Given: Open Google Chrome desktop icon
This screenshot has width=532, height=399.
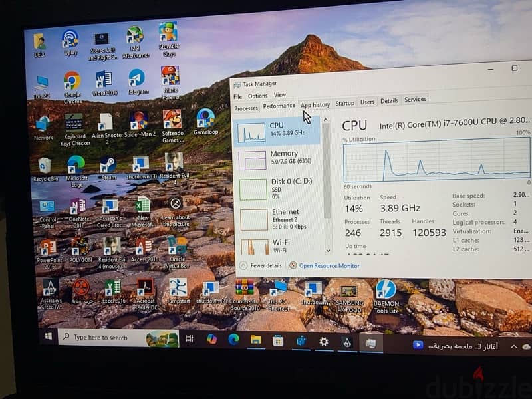Looking at the screenshot, I should coord(72,87).
